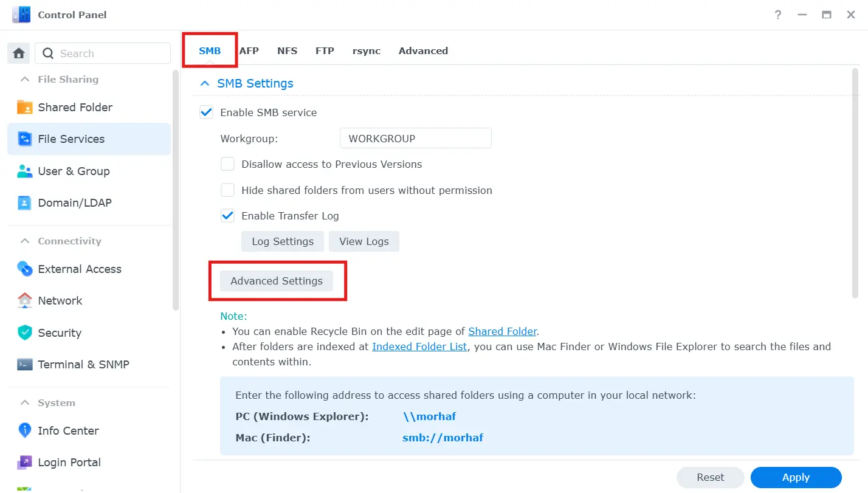This screenshot has width=868, height=493.
Task: Collapse the File Sharing group
Action: click(25, 79)
